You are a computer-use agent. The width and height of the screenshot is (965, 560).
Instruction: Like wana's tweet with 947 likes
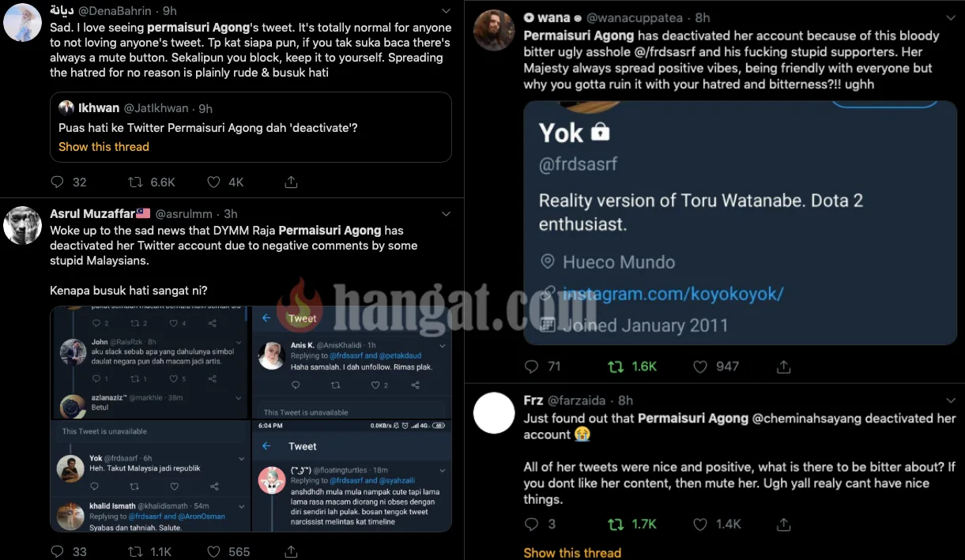(x=699, y=366)
